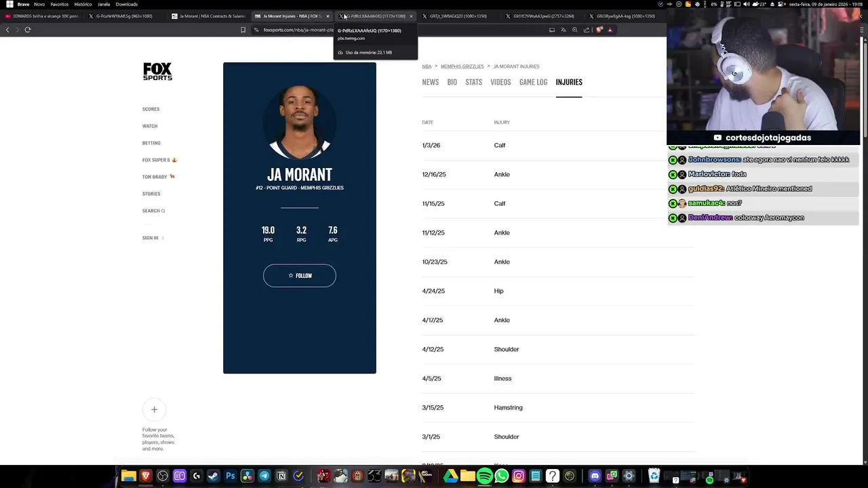Bookmark this page using the bookmark icon
The width and height of the screenshot is (868, 488).
click(x=243, y=30)
